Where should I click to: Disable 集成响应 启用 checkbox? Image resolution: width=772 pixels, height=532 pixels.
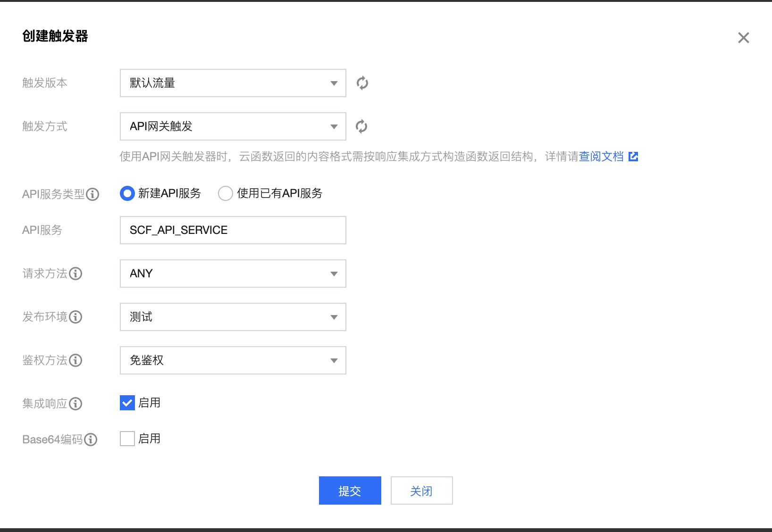(127, 403)
